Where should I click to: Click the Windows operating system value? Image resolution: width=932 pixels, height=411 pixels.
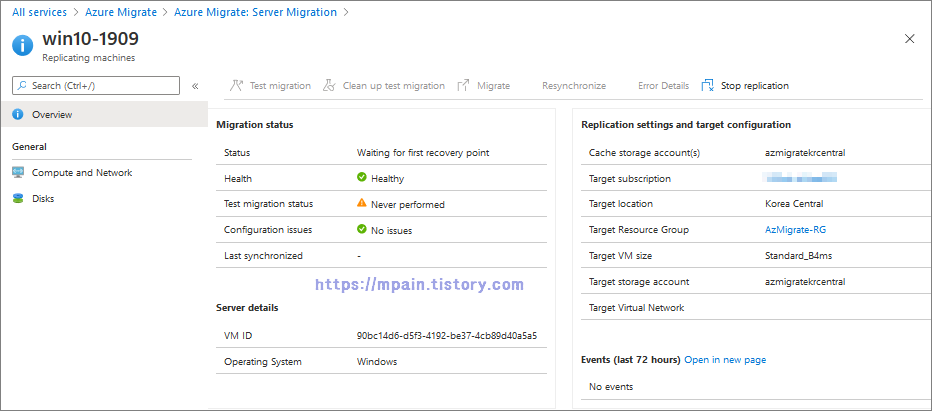(377, 361)
